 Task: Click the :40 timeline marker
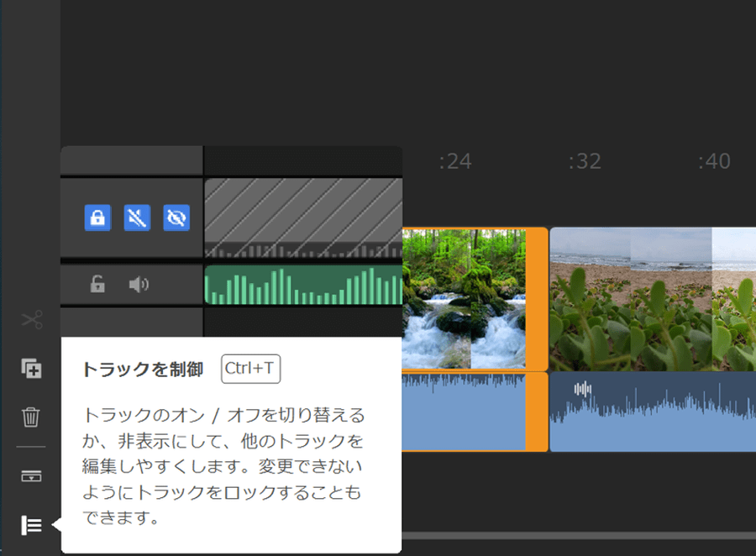715,161
